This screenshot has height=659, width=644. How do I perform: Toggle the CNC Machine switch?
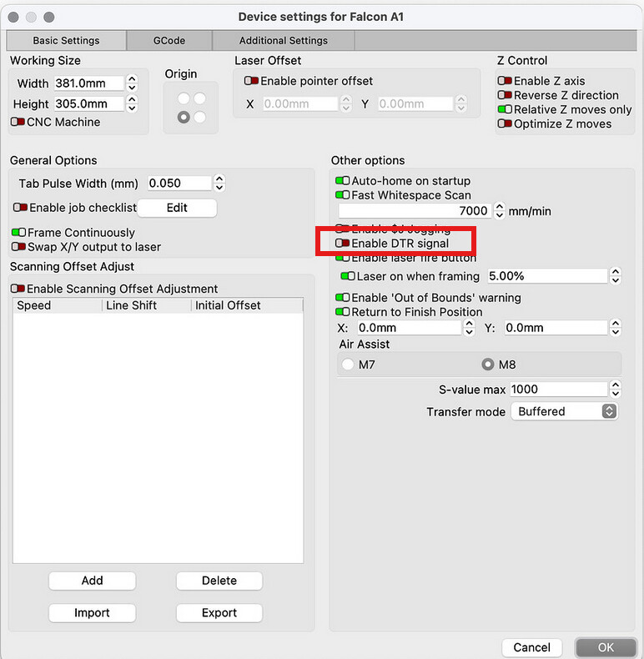click(18, 122)
